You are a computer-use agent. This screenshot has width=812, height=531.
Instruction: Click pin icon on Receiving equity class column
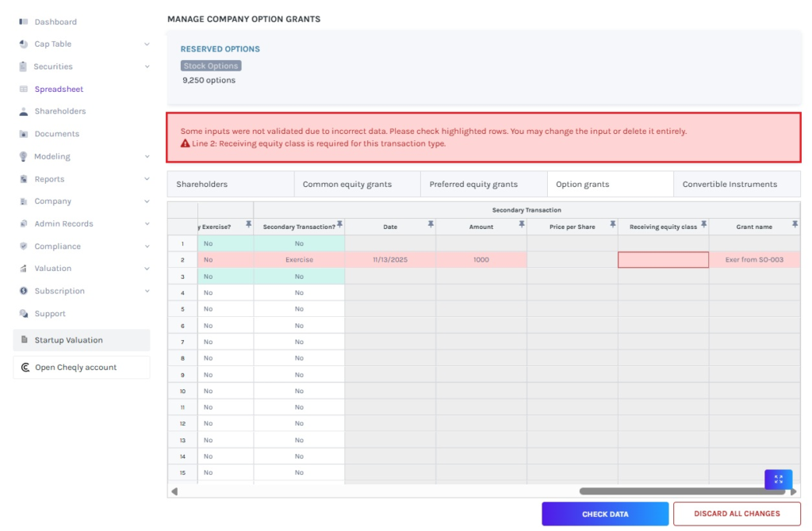tap(703, 225)
